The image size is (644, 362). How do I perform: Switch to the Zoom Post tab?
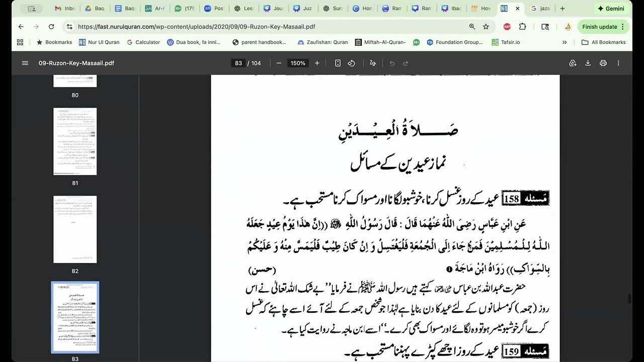click(x=214, y=9)
